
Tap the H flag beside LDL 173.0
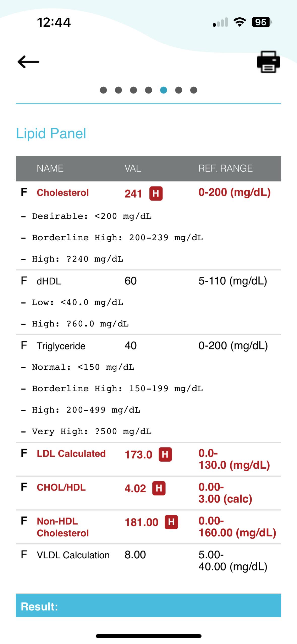(x=165, y=455)
